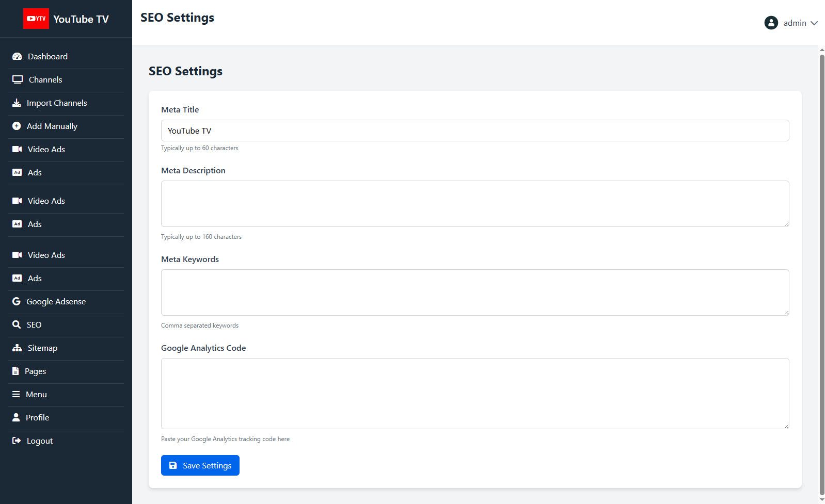Viewport: 825px width, 504px height.
Task: Focus the Meta Keywords text area
Action: (474, 292)
